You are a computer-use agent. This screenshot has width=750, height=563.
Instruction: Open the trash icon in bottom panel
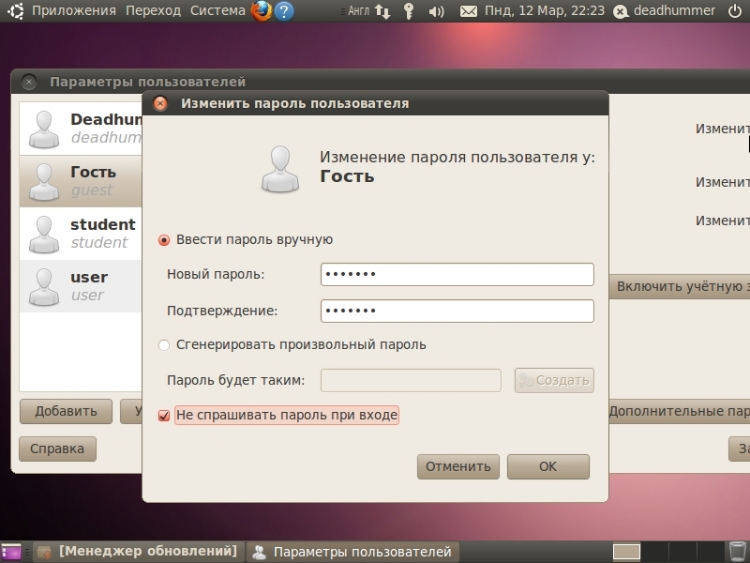pos(737,551)
